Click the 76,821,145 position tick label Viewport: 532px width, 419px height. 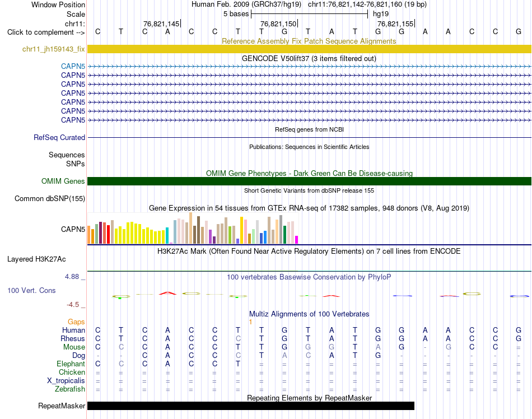[x=161, y=24]
